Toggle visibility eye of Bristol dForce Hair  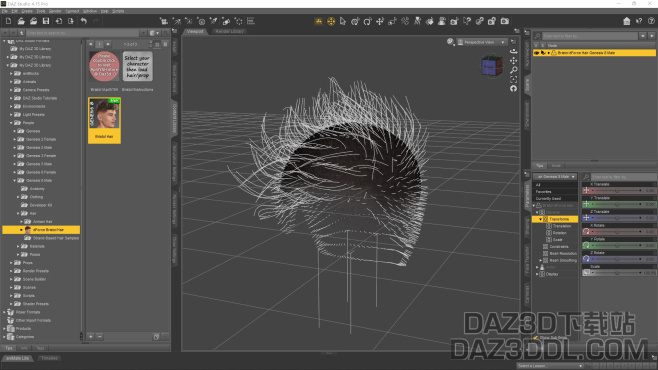pyautogui.click(x=536, y=53)
